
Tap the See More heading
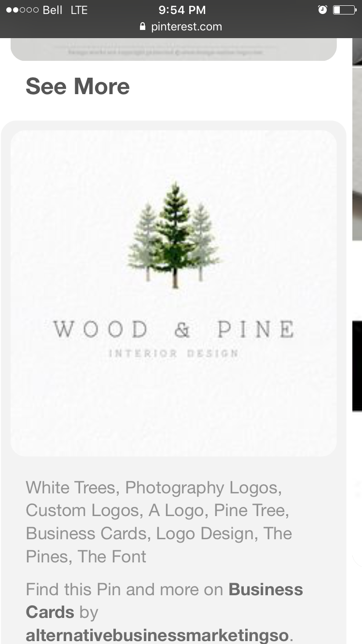[x=78, y=86]
